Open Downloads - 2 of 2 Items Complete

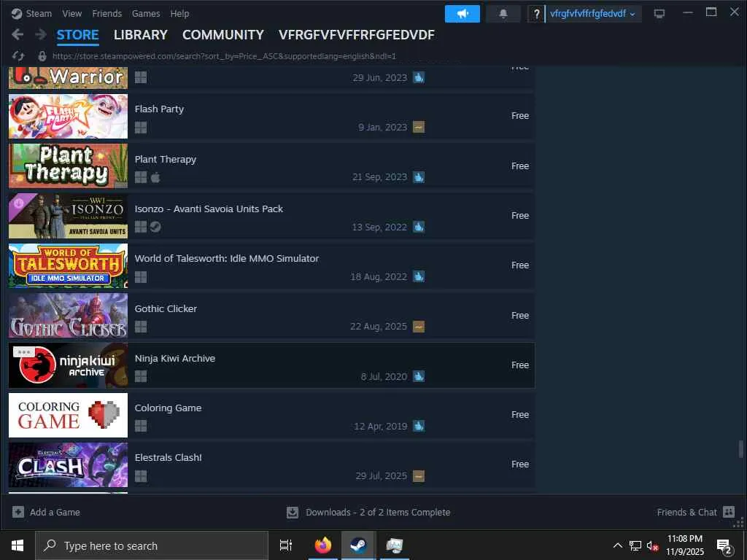click(378, 513)
